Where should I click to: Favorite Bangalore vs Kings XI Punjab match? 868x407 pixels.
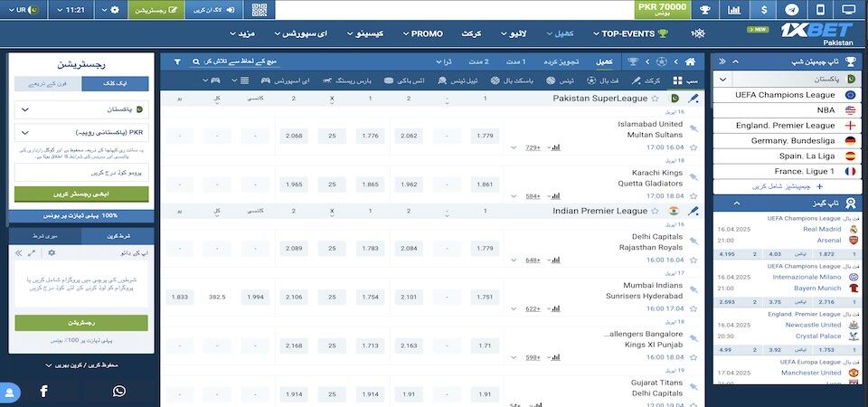coord(693,358)
